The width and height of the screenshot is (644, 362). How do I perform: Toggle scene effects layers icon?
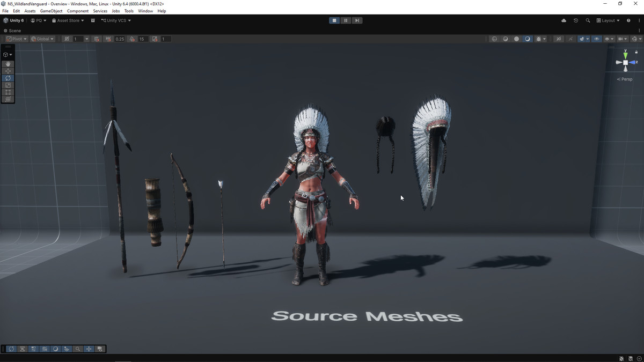(581, 39)
